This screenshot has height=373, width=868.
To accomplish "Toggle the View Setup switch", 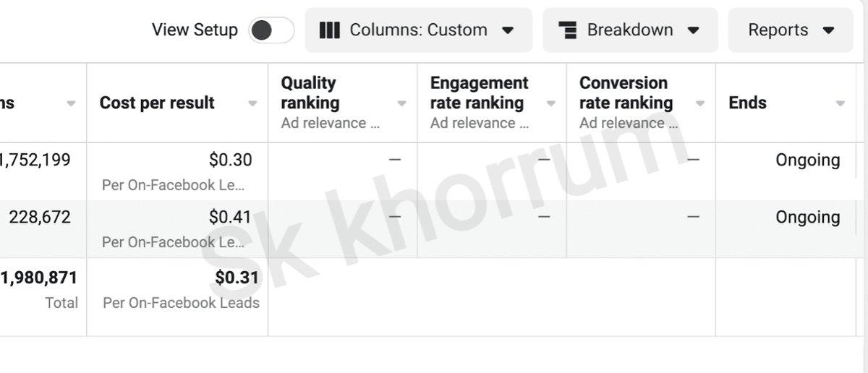I will pos(271,30).
